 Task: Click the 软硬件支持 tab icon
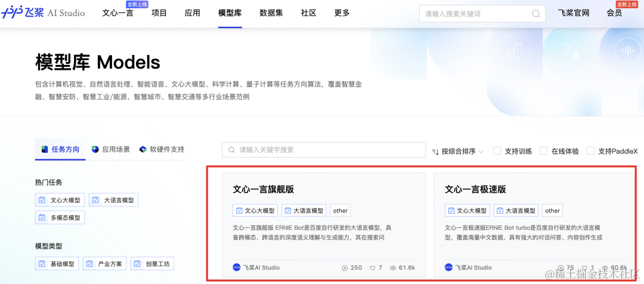[143, 149]
